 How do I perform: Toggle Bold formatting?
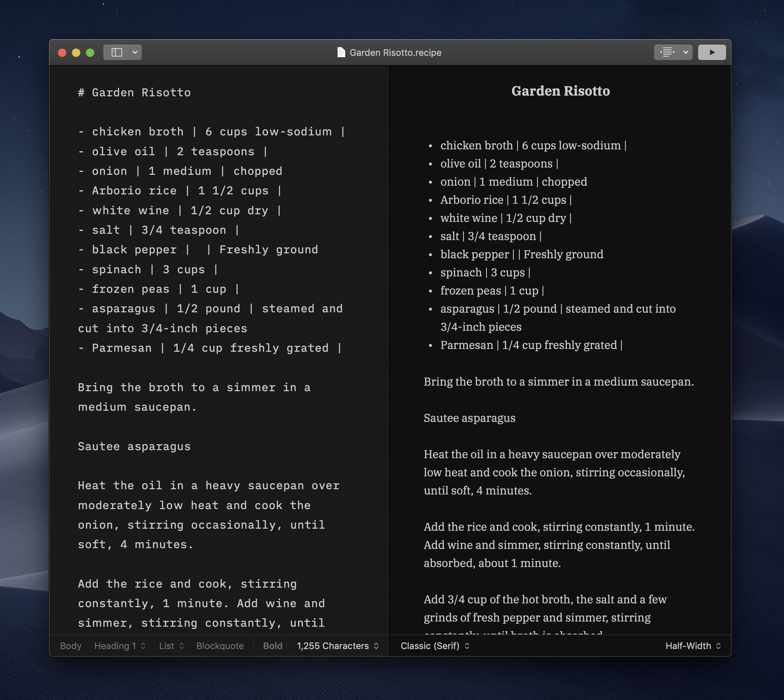(x=272, y=646)
